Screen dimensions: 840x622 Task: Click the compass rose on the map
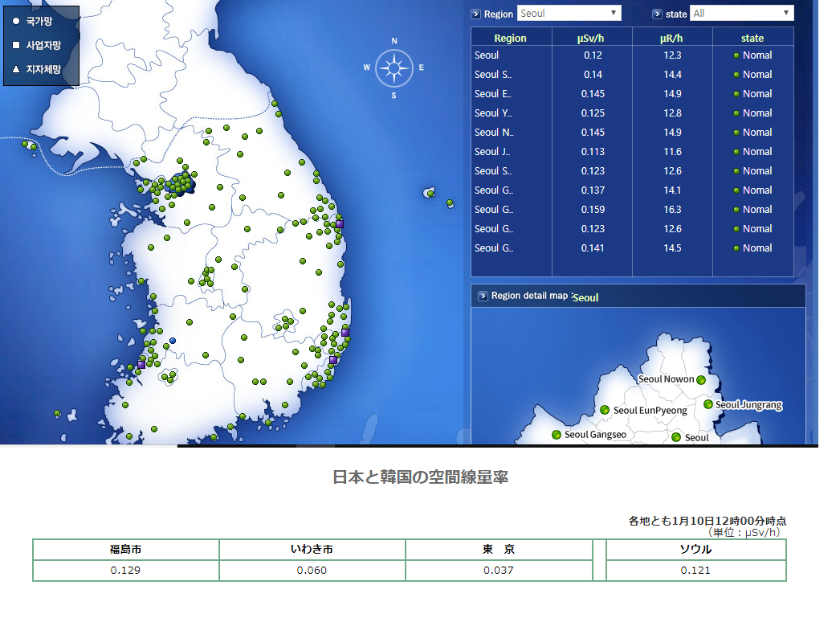click(x=393, y=68)
